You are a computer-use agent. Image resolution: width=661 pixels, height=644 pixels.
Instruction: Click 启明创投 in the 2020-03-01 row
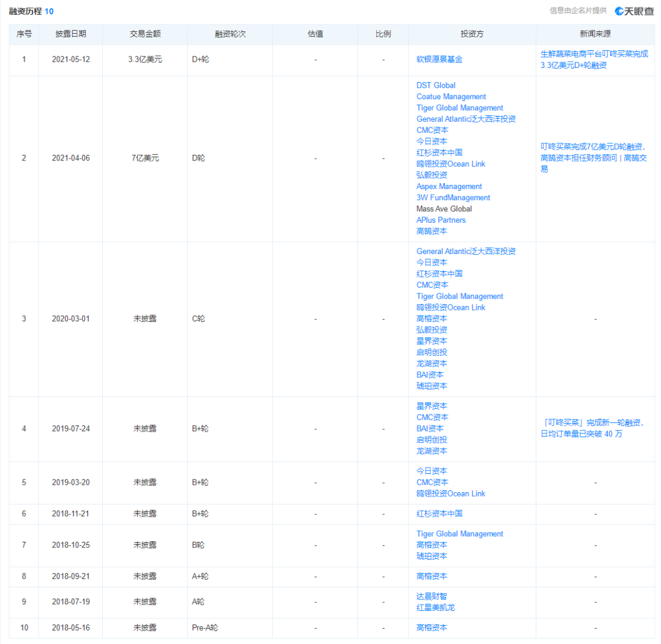click(431, 352)
